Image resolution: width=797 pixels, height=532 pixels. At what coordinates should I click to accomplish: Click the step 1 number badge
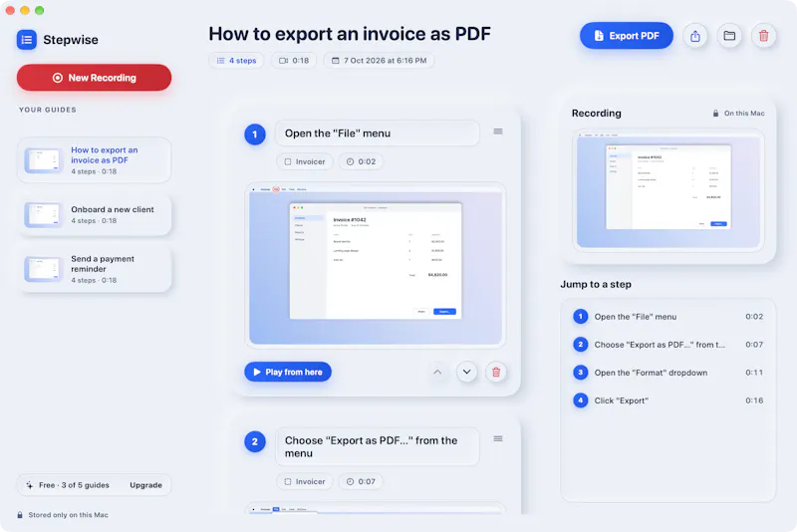255,134
